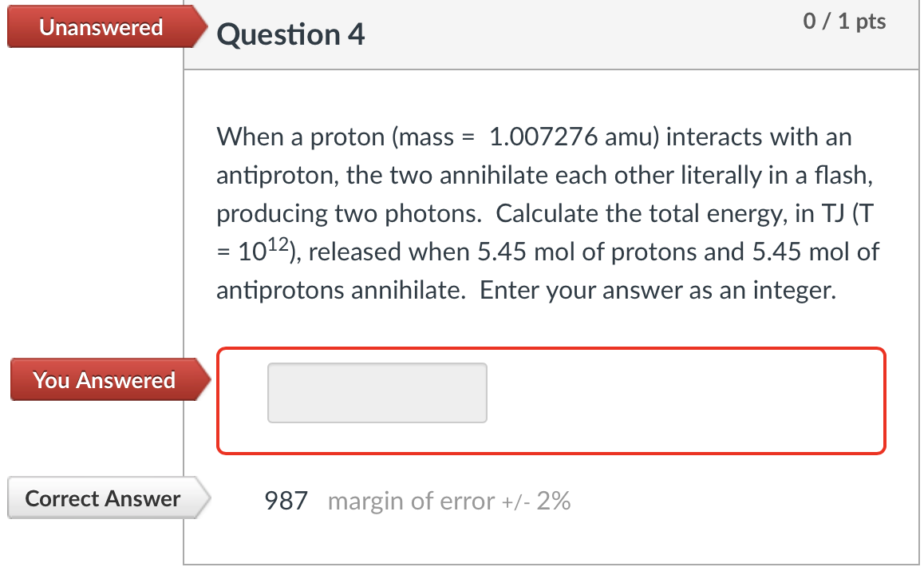Click the Question 4 header area
Screen dimensions: 924x567
(x=290, y=34)
